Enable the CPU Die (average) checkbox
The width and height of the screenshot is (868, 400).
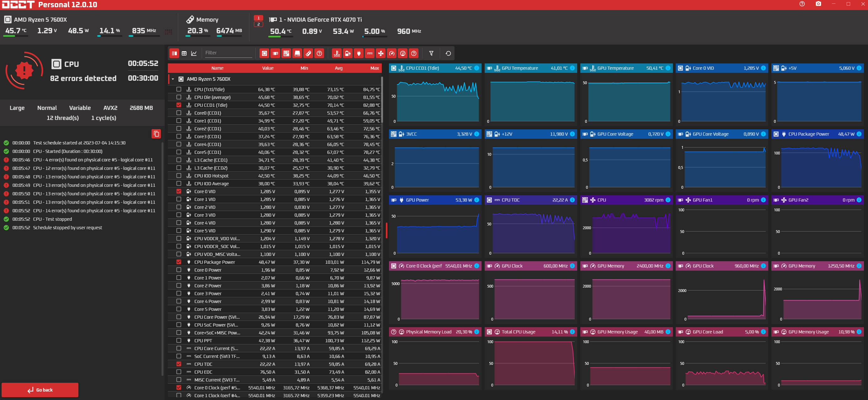pyautogui.click(x=178, y=97)
